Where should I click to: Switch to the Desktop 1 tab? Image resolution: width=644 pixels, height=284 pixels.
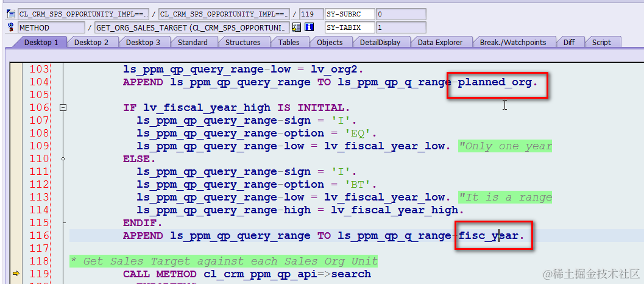(41, 42)
